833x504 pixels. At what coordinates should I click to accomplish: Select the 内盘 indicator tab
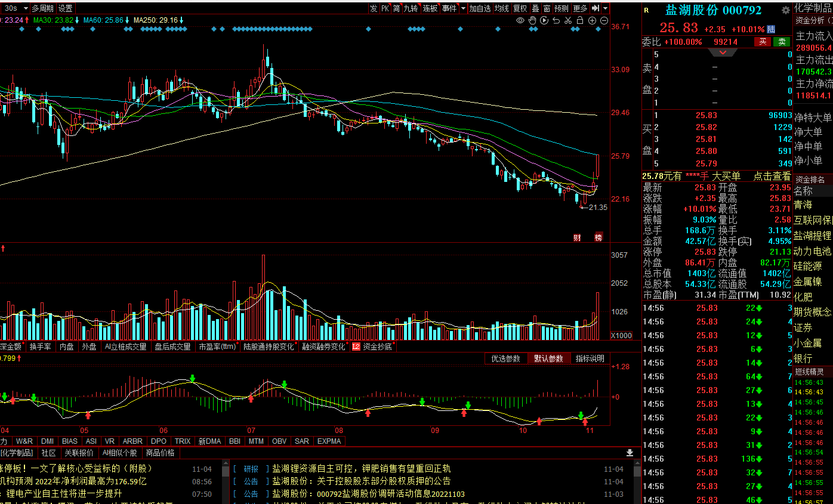click(x=67, y=347)
